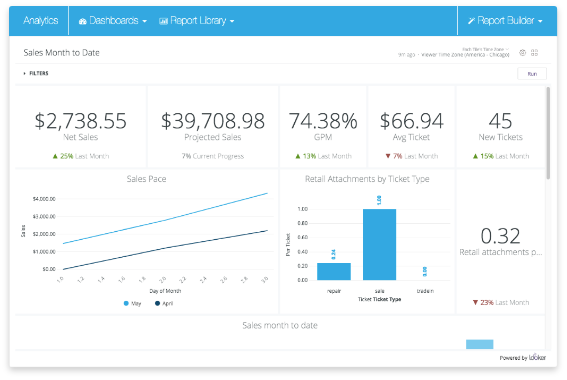Click the light blue May line
Image resolution: width=567 pixels, height=380 pixels.
point(165,219)
